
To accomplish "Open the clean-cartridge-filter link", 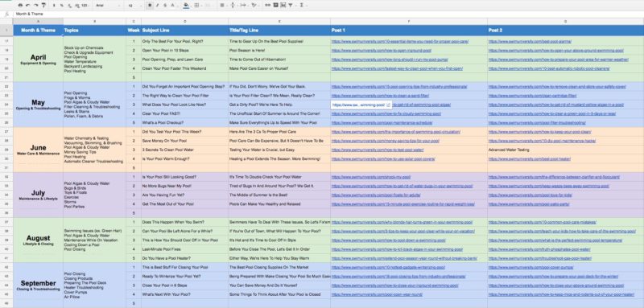I will 532,96.
